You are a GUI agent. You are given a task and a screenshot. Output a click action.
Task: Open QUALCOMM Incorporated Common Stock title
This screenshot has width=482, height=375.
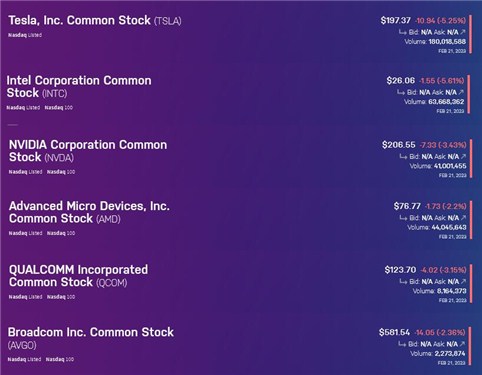78,276
